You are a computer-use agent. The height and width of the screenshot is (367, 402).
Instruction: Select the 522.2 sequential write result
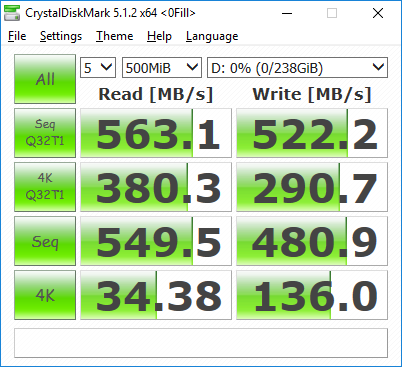coord(312,133)
